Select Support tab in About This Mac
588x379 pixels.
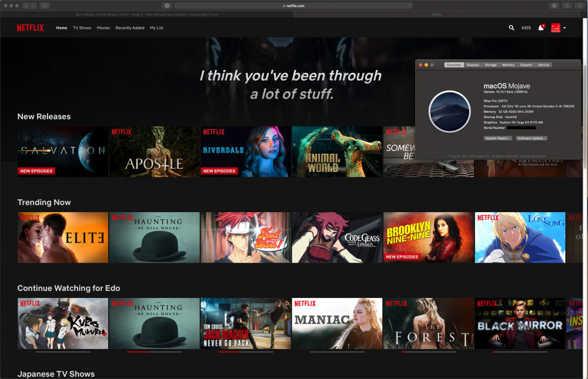click(x=526, y=65)
